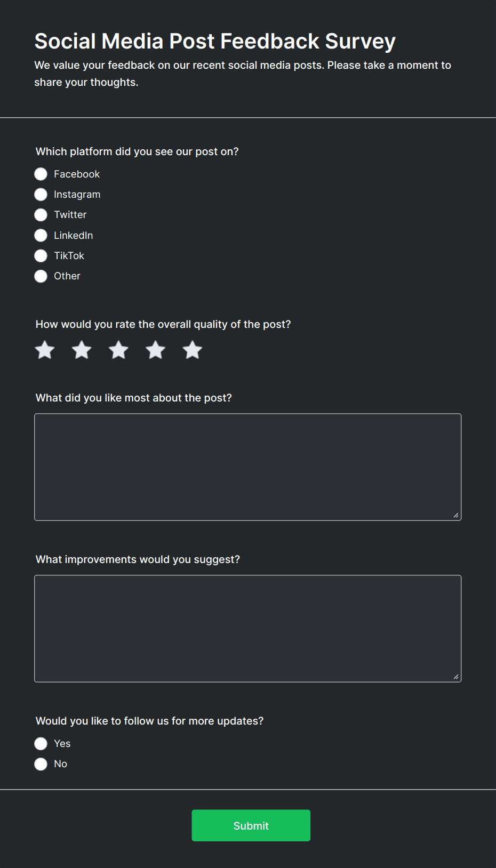The height and width of the screenshot is (868, 496).
Task: Select the middle star for quality rating
Action: pyautogui.click(x=118, y=350)
